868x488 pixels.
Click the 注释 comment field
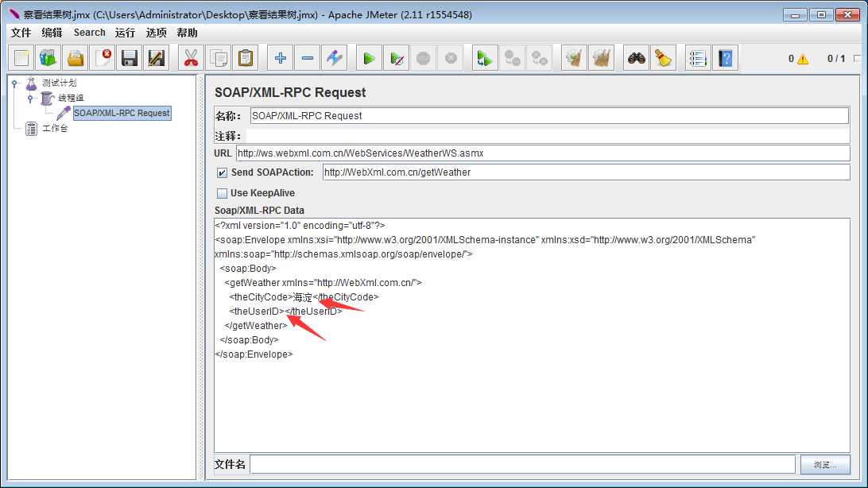pyautogui.click(x=548, y=136)
